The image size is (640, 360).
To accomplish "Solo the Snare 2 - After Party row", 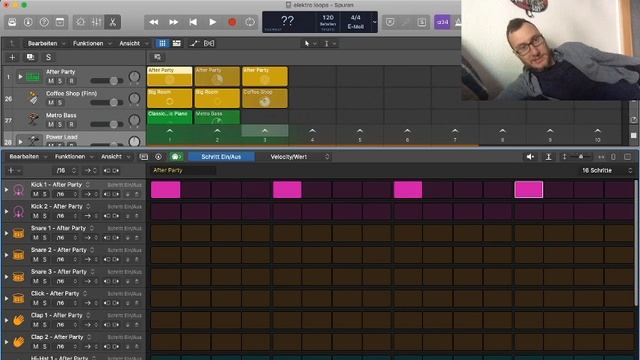I will (44, 260).
